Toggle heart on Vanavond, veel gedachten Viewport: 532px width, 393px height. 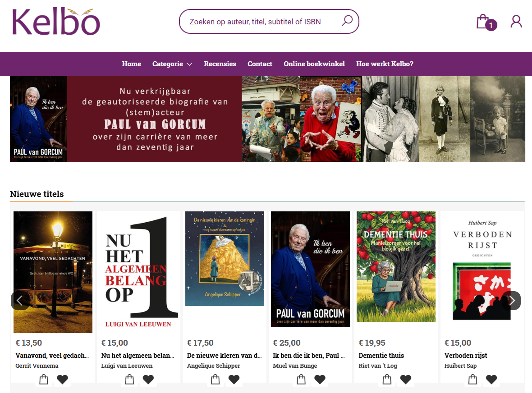tap(62, 379)
